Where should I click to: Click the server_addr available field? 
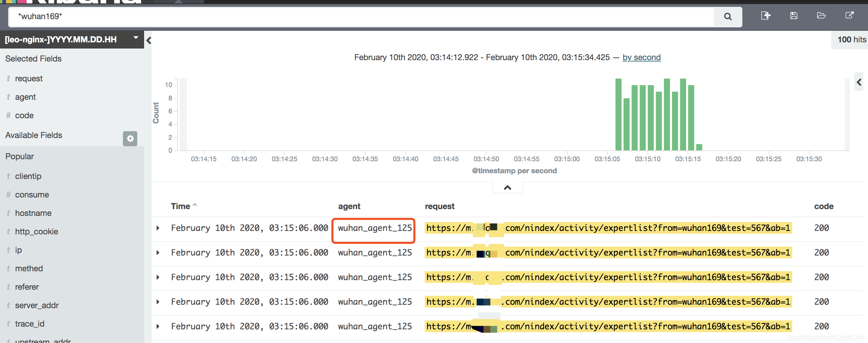pyautogui.click(x=37, y=305)
